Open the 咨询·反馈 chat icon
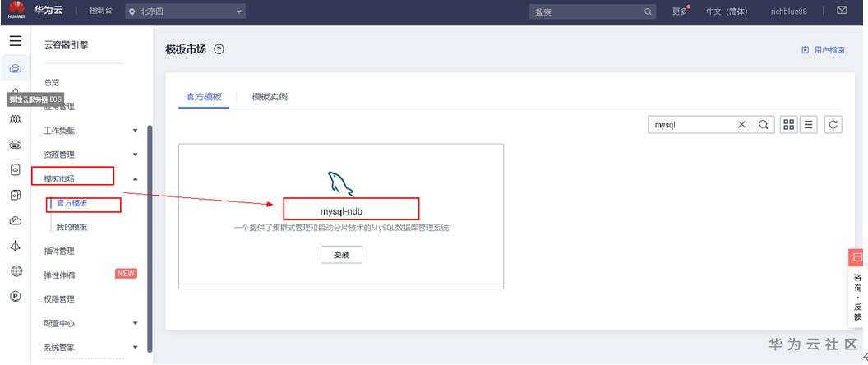Screen dimensions: 868x365 857,257
